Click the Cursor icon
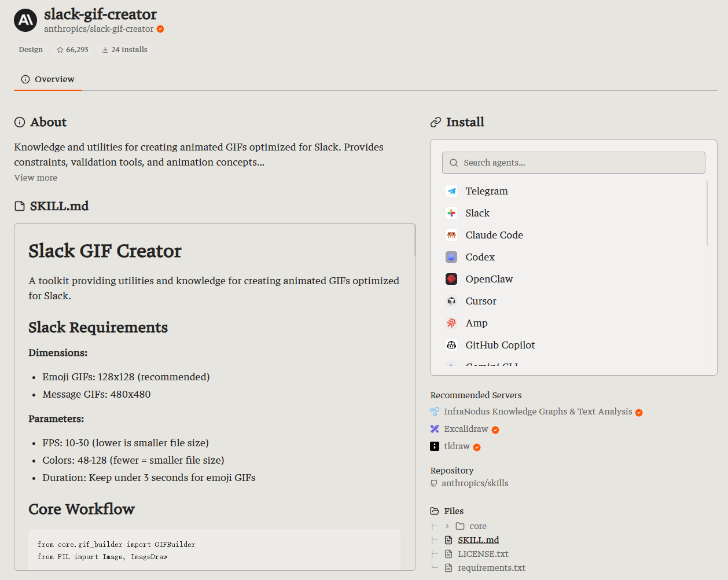This screenshot has height=580, width=728. pos(451,301)
